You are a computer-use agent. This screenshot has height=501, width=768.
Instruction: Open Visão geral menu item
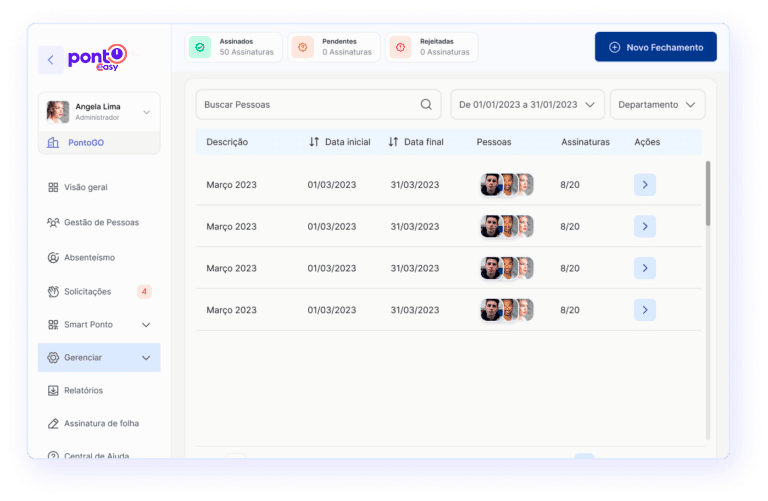point(86,187)
